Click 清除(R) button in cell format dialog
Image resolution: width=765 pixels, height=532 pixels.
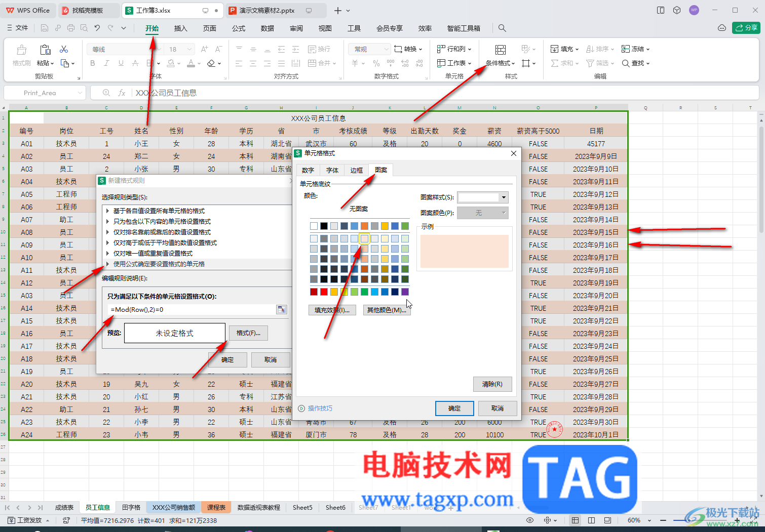pyautogui.click(x=492, y=384)
